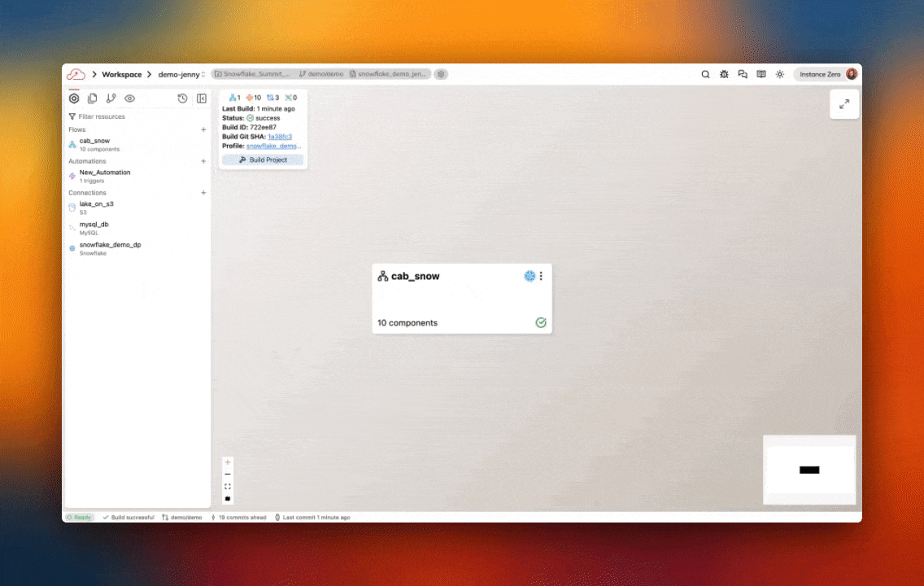
Task: Click the green success check on cab_snow card
Action: pyautogui.click(x=541, y=322)
